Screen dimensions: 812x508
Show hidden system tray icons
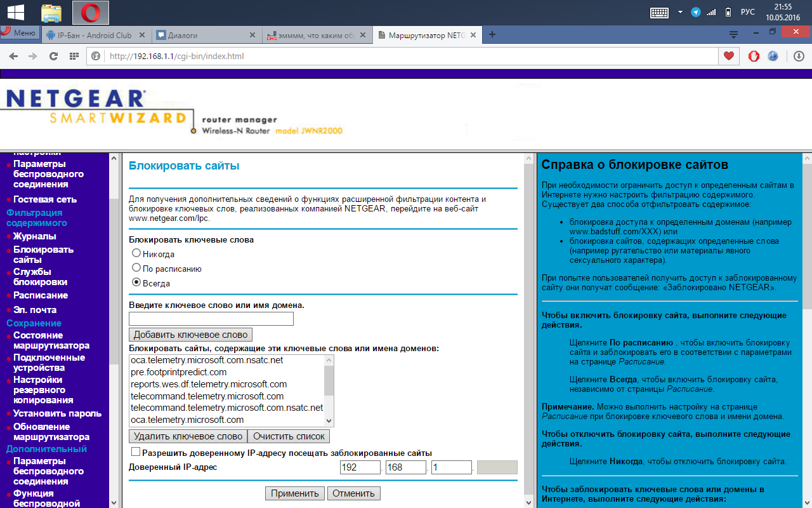(680, 12)
